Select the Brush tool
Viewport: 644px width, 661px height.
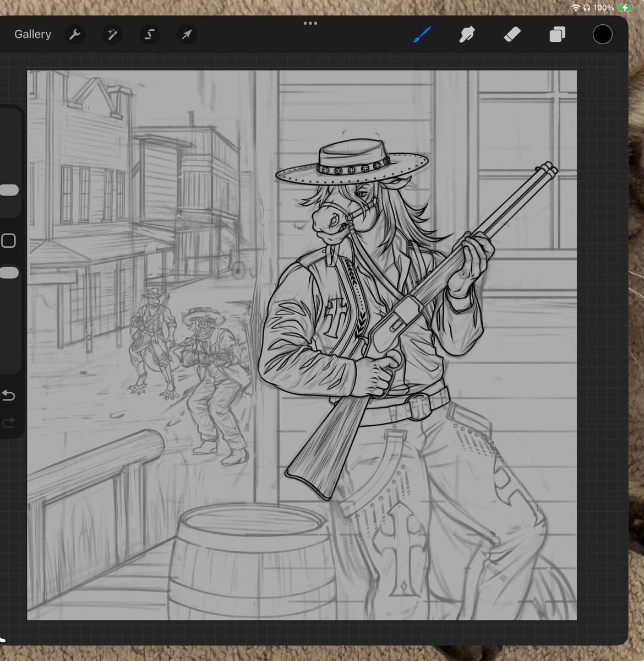click(x=422, y=35)
